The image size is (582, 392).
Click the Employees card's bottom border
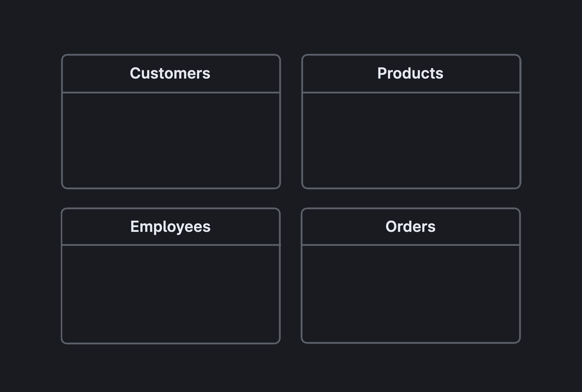[x=171, y=343]
